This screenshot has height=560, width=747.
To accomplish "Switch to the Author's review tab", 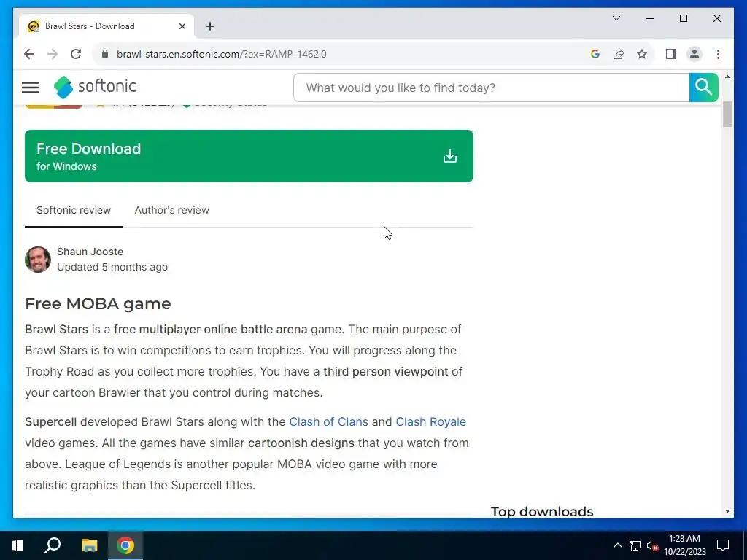I will 171,210.
